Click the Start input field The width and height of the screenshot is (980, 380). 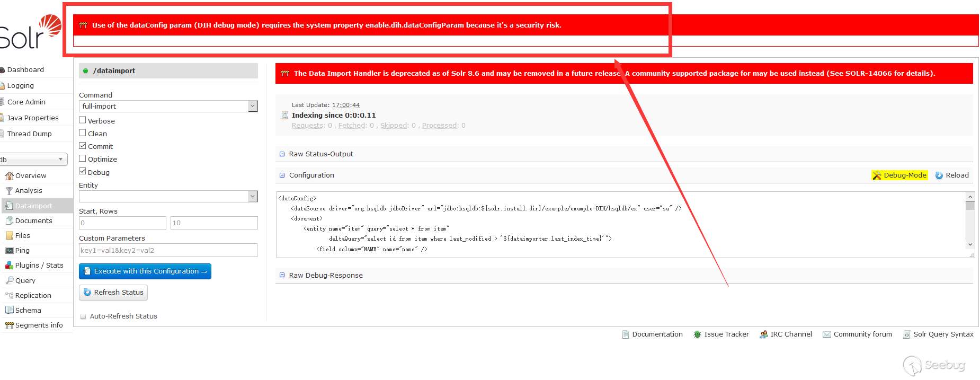point(123,223)
